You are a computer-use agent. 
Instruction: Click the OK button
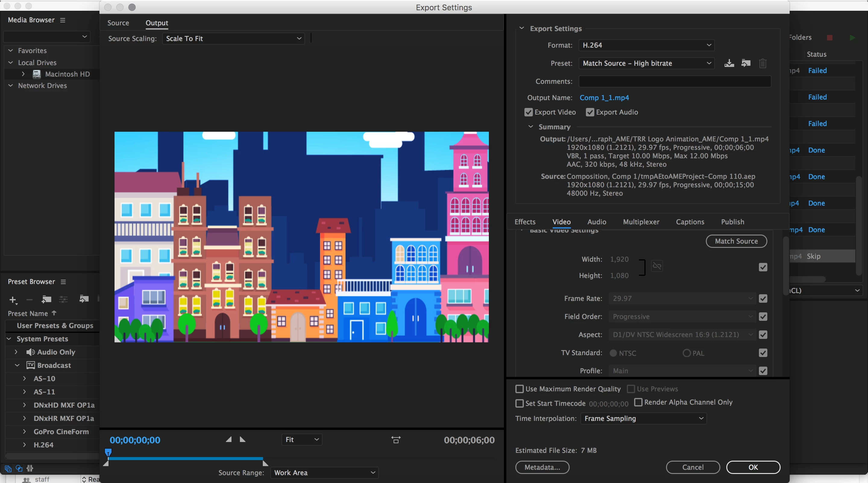coord(753,467)
